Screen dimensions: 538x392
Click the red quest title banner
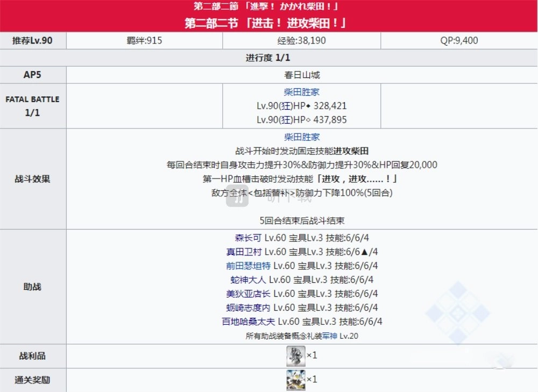pos(269,16)
